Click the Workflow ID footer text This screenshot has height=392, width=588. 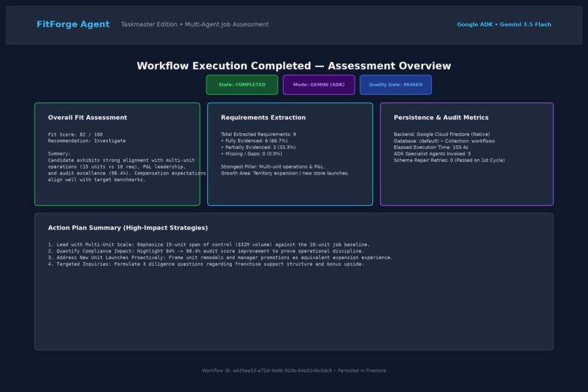pyautogui.click(x=293, y=371)
